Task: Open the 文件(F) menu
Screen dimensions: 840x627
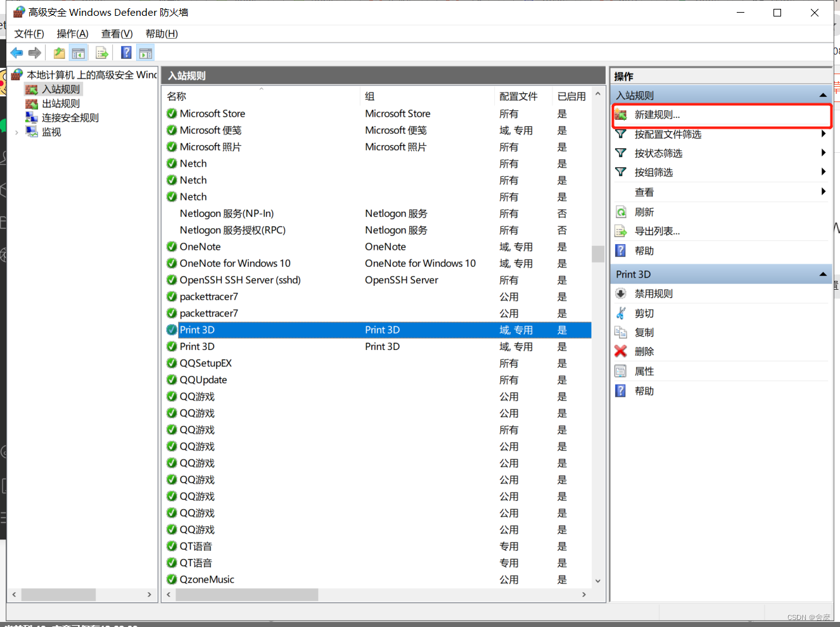Action: 29,34
